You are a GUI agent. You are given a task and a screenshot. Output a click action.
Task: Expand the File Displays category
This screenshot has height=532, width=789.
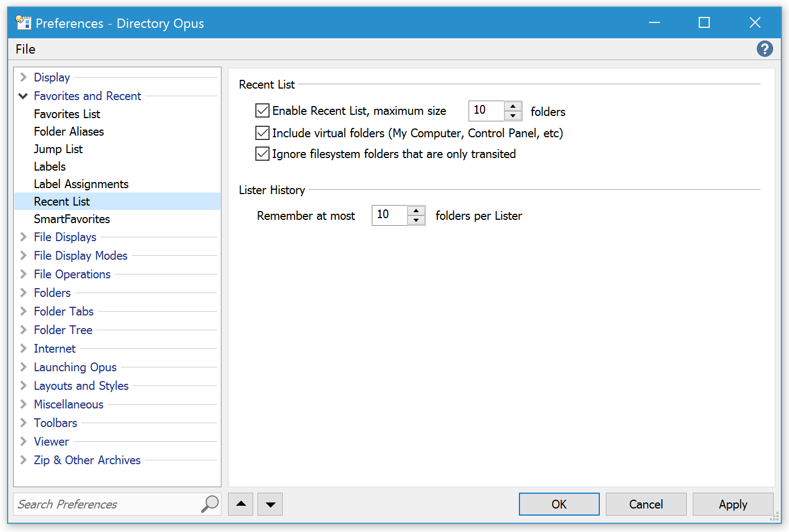(24, 237)
